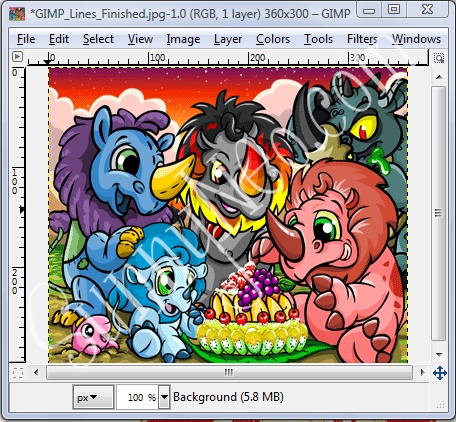Open the Edit menu
The height and width of the screenshot is (422, 456).
(x=59, y=39)
